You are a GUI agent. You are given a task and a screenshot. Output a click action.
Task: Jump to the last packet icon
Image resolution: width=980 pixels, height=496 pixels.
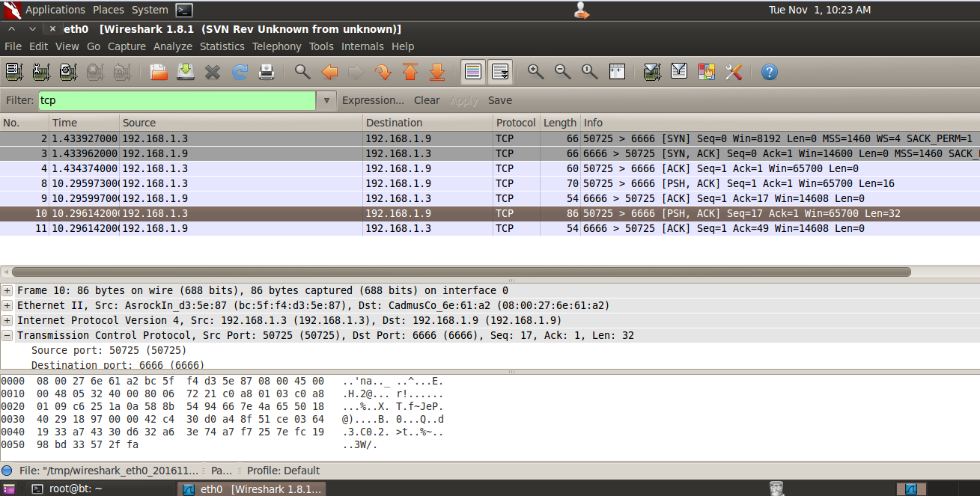(x=437, y=72)
